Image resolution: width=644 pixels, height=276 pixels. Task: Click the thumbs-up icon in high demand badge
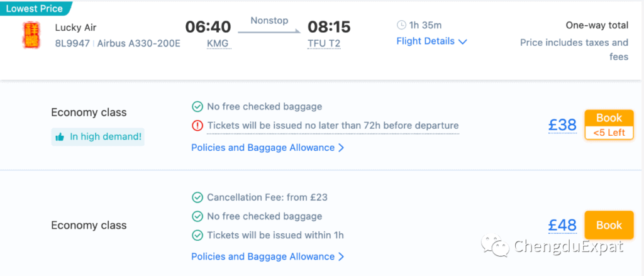point(60,137)
